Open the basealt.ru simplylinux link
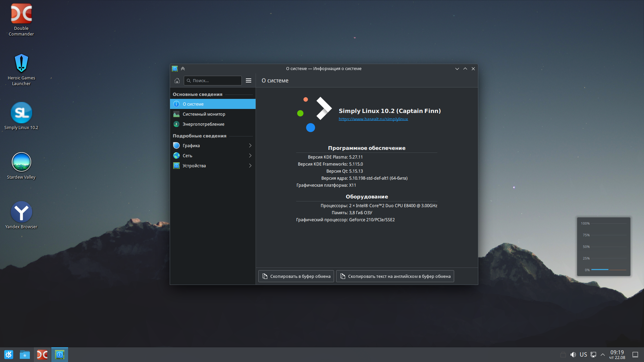Screen dimensions: 644x362 tap(373, 119)
